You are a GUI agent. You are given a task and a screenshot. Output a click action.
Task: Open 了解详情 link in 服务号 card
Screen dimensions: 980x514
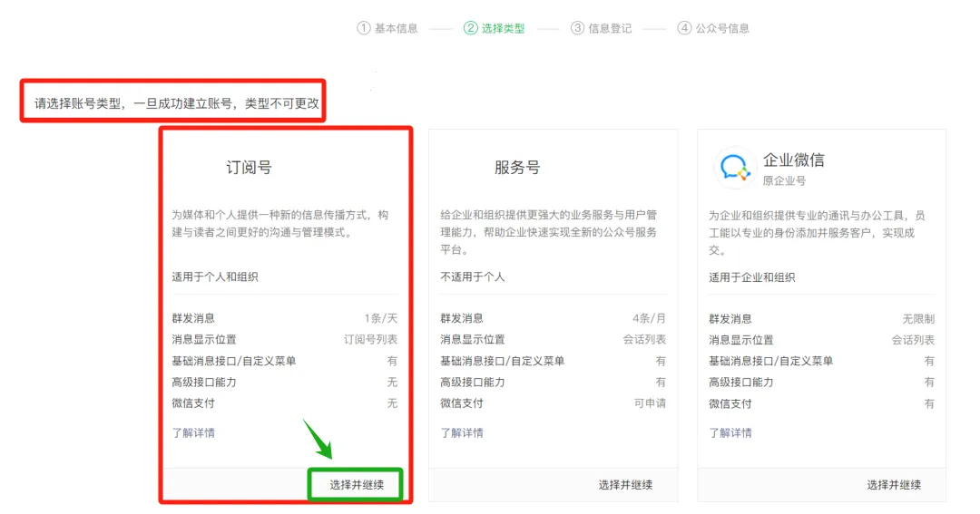[462, 433]
